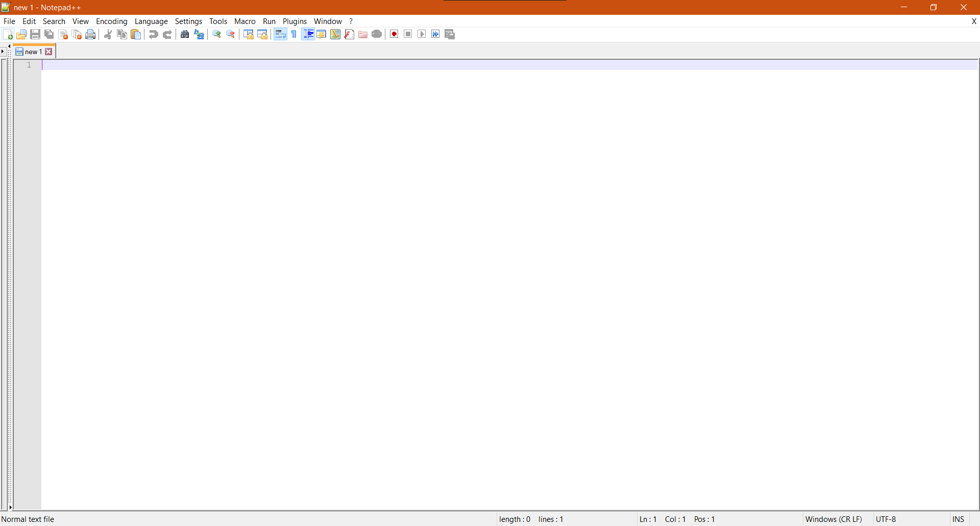Select the new 1 document tab
This screenshot has height=526, width=980.
tap(33, 52)
